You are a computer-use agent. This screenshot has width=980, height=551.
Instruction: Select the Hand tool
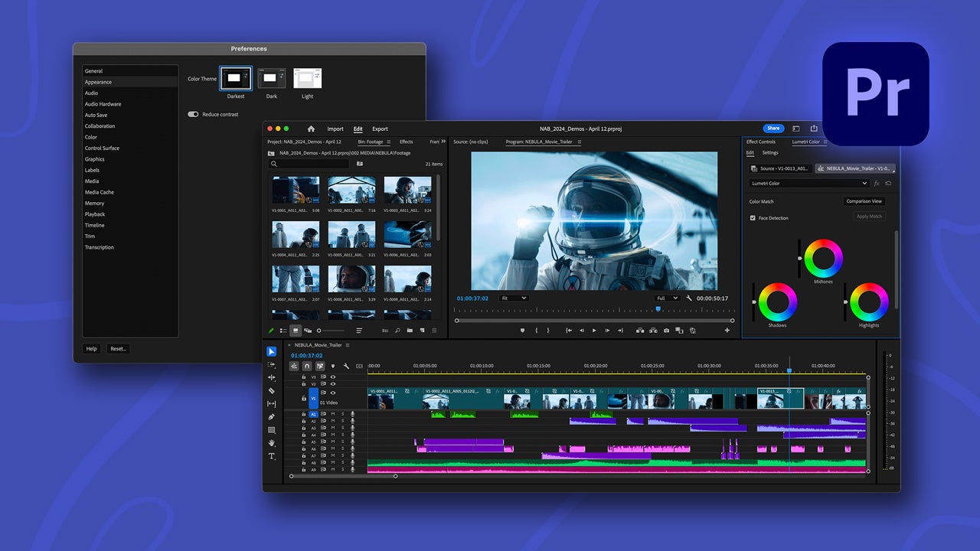tap(271, 443)
